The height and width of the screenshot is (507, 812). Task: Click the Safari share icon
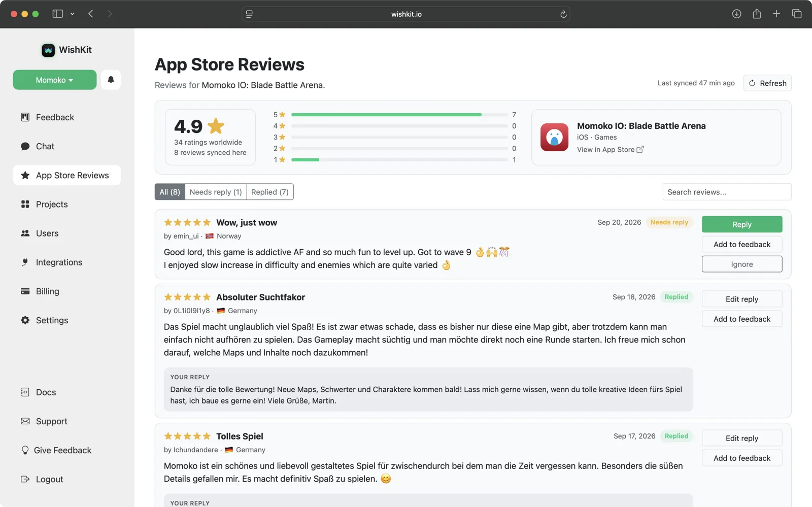[x=757, y=14]
